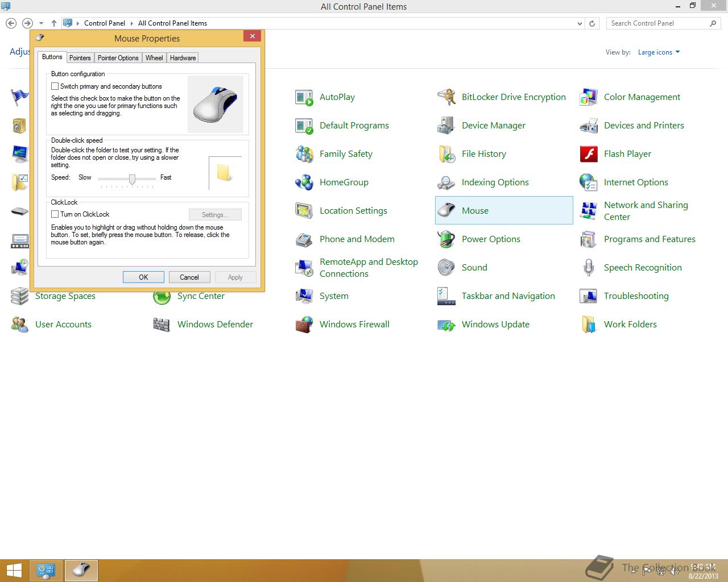Viewport: 728px width, 582px height.
Task: Click the Storage Spaces icon
Action: click(x=20, y=296)
